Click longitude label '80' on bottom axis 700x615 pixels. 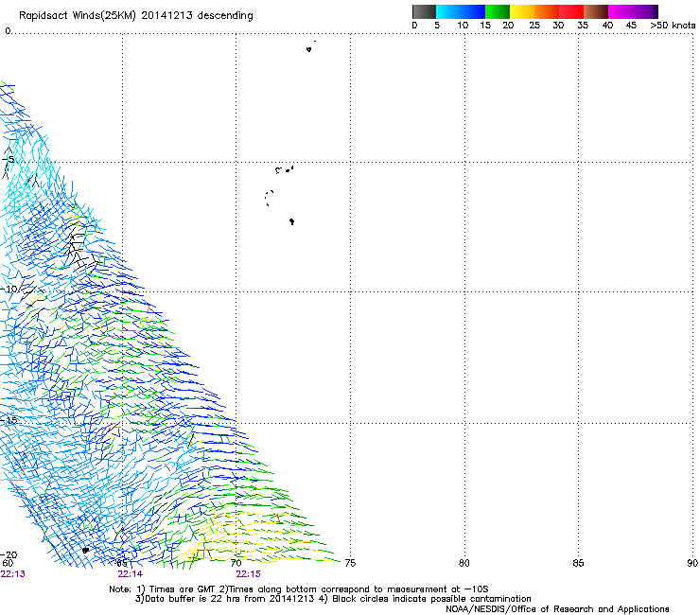(x=464, y=563)
